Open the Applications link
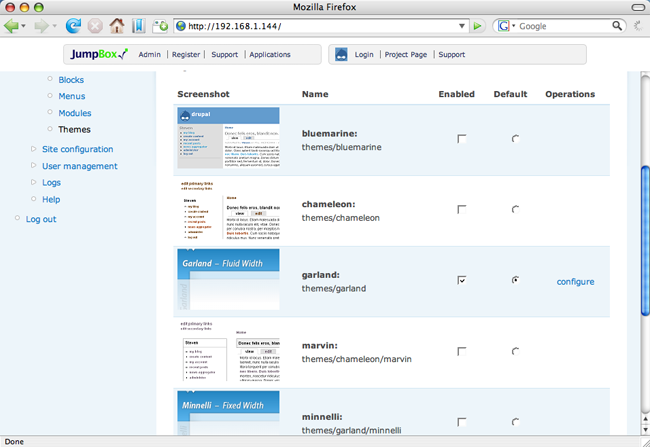 click(270, 54)
